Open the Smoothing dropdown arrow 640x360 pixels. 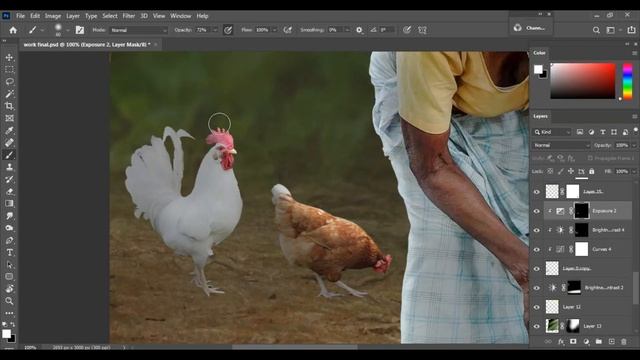[x=347, y=30]
